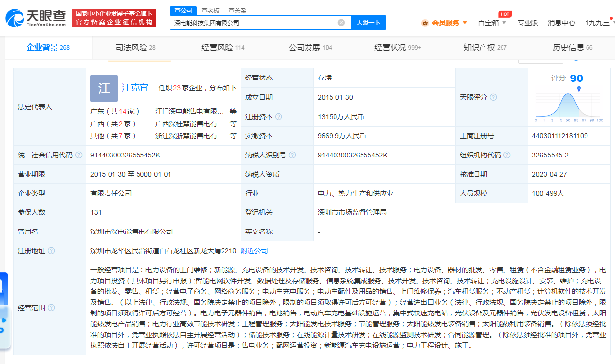Viewport: 615px width, 364px height.
Task: Open the 历史信息 tab
Action: click(572, 48)
